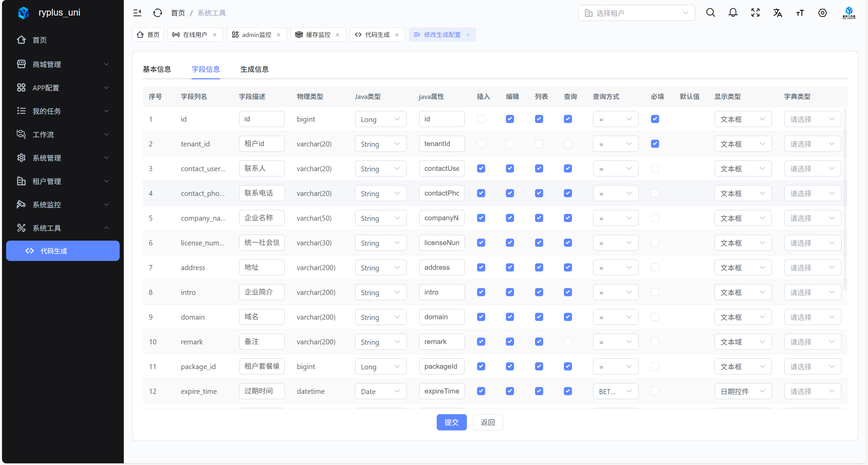Screen dimensions: 868x465
Task: Check the 查询 checkbox for remark row
Action: pyautogui.click(x=568, y=342)
